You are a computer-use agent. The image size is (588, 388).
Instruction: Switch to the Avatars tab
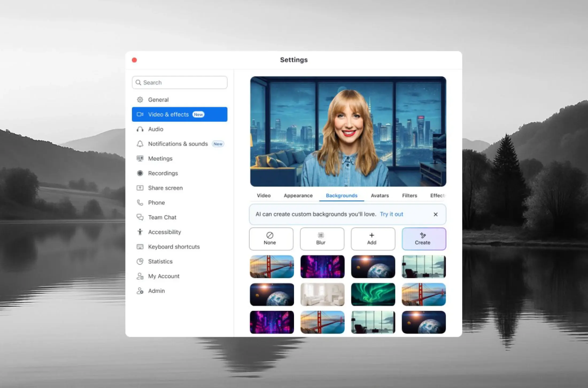(x=380, y=196)
